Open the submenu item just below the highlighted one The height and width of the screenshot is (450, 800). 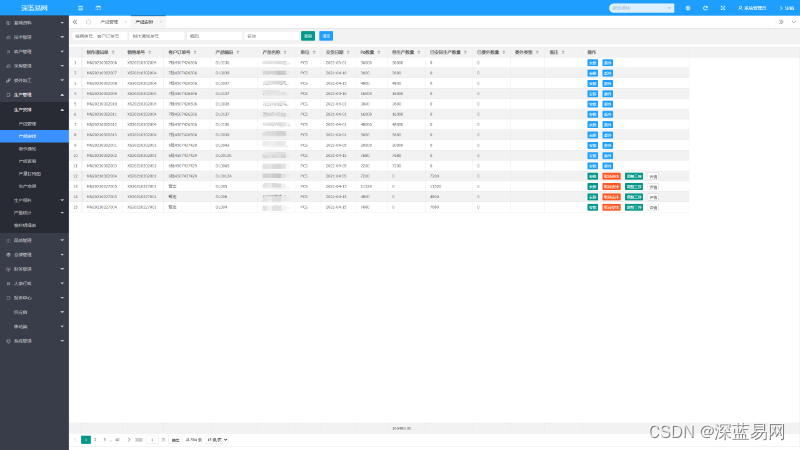(34, 149)
